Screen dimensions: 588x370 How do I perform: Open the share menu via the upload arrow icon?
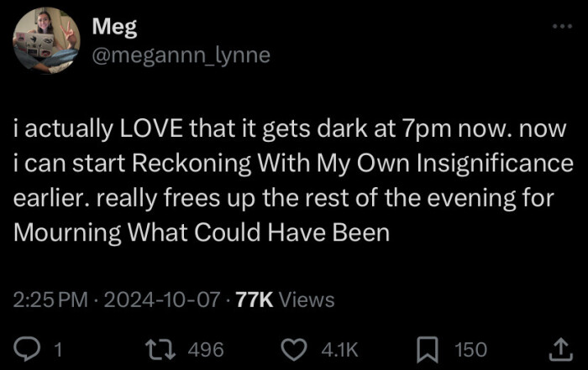pyautogui.click(x=559, y=348)
